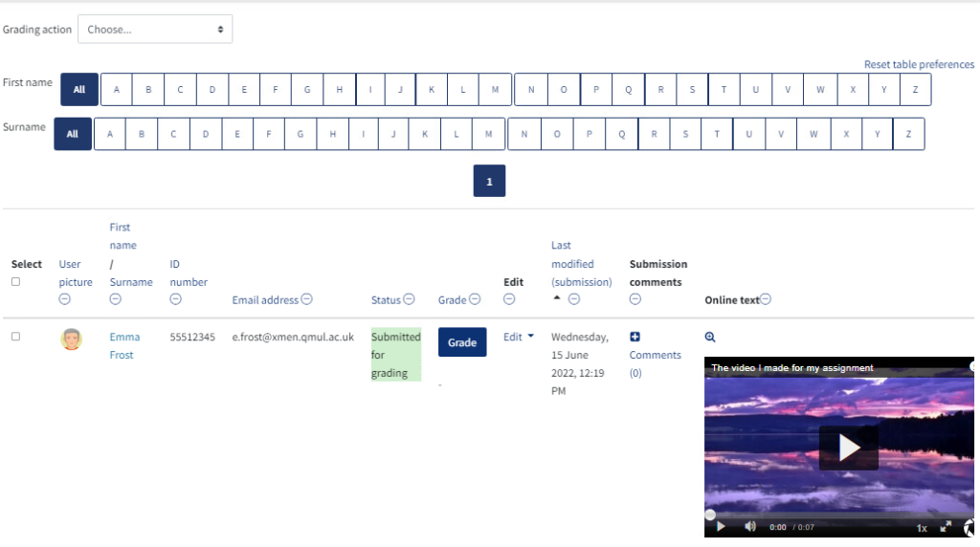980x547 pixels.
Task: Hide the Email address column
Action: 307,299
